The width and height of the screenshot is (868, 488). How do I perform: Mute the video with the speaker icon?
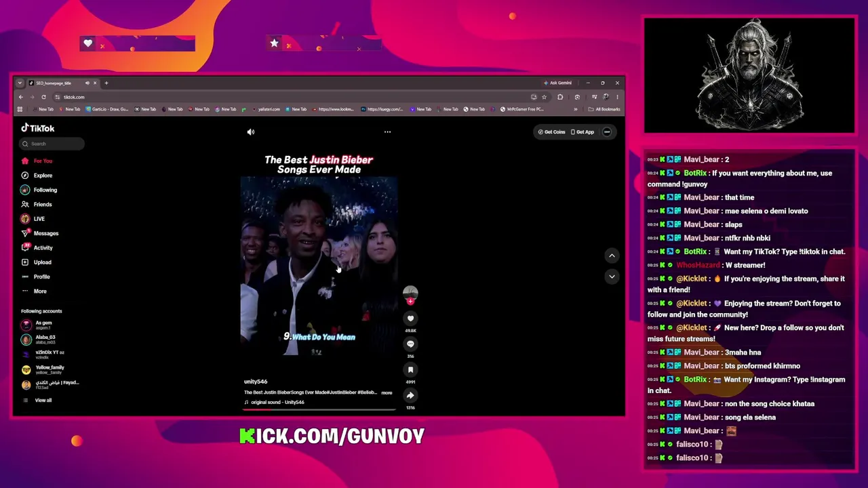pyautogui.click(x=251, y=132)
